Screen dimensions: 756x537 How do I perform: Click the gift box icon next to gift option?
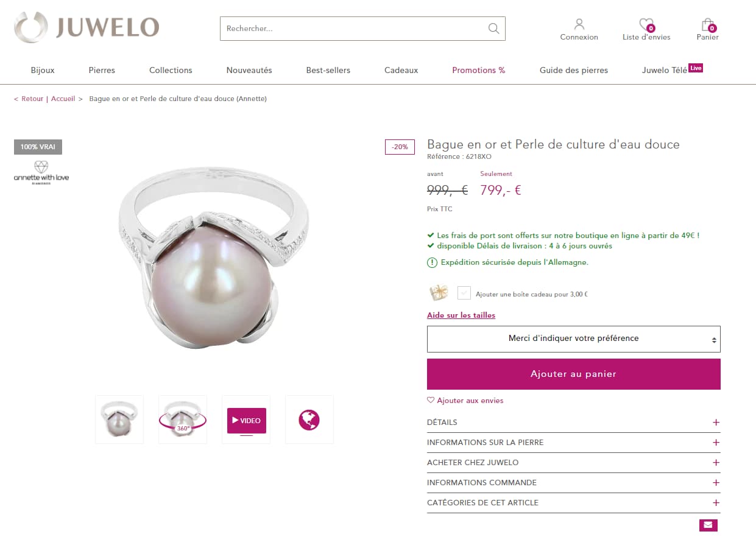click(439, 293)
